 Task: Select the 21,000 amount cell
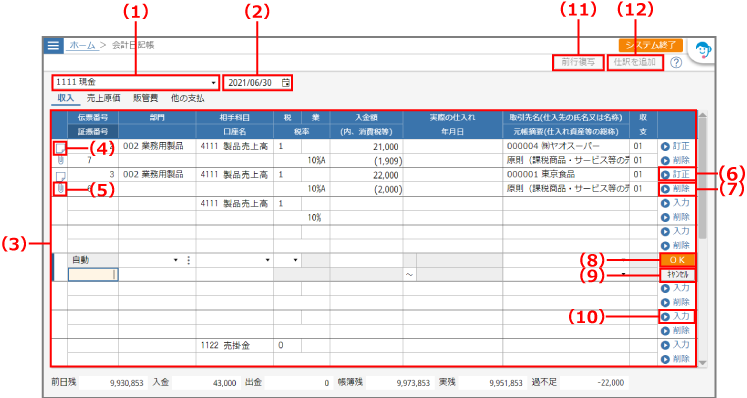(x=366, y=147)
